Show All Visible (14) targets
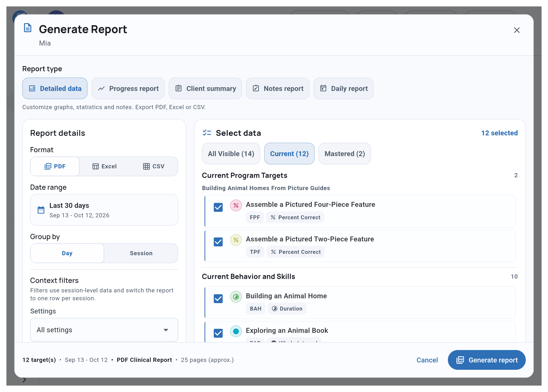This screenshot has height=392, width=548. click(x=231, y=154)
